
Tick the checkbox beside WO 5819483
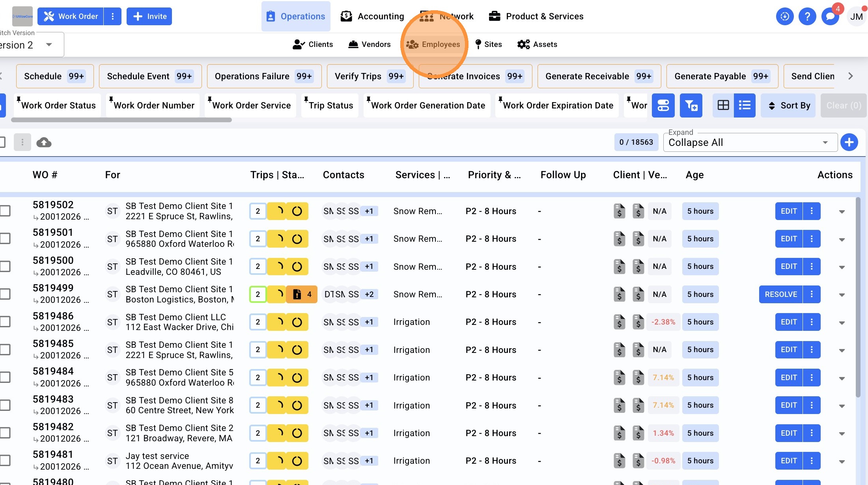[x=5, y=405]
